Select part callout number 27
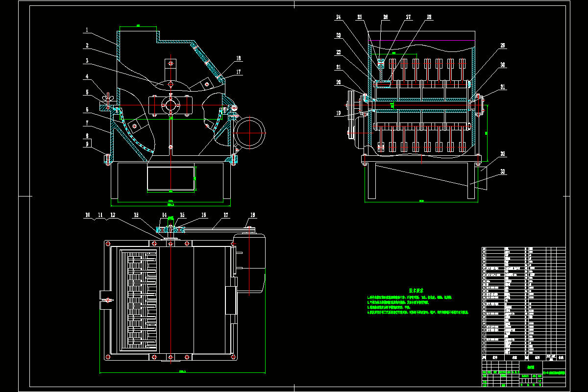Image resolution: width=588 pixels, height=392 pixels. point(408,18)
